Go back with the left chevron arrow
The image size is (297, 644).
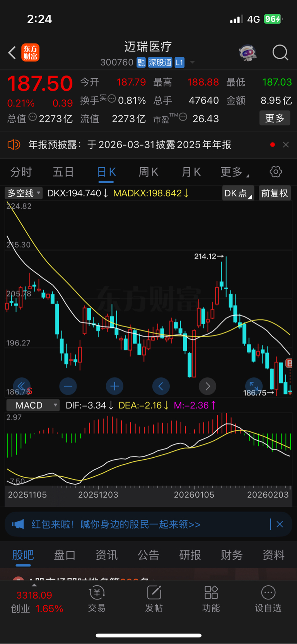pyautogui.click(x=12, y=53)
